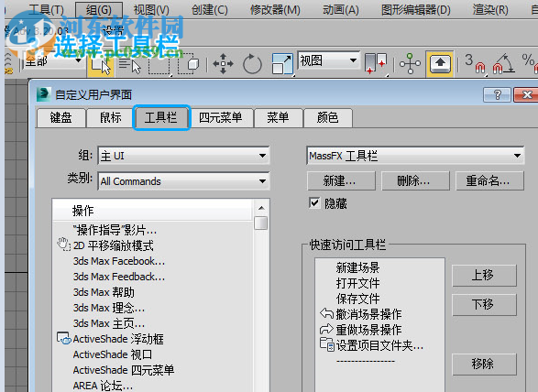Open the 视图 reference coordinate dropdown
This screenshot has width=538, height=392.
(x=329, y=60)
